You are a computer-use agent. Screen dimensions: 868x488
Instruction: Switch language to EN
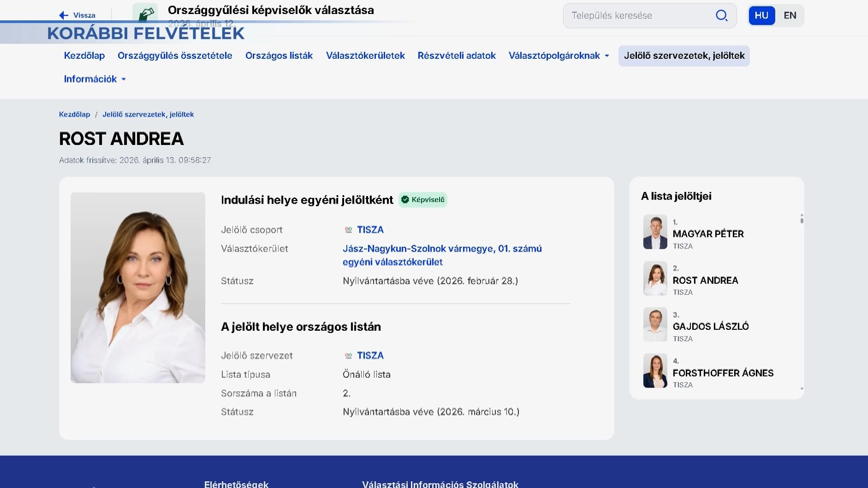790,15
